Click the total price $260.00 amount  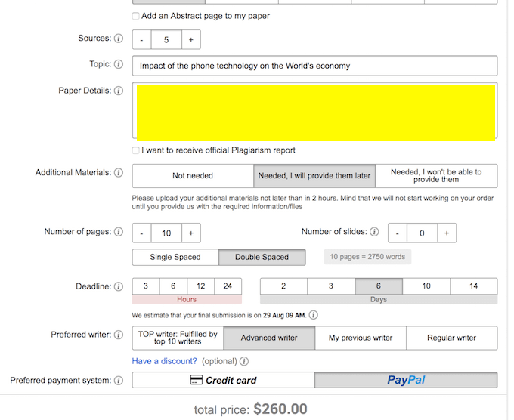[x=280, y=409]
